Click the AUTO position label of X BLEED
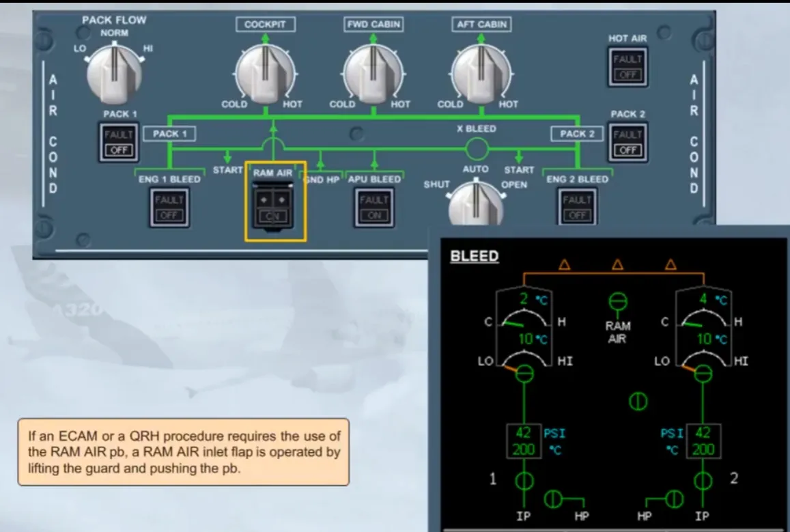 [476, 169]
